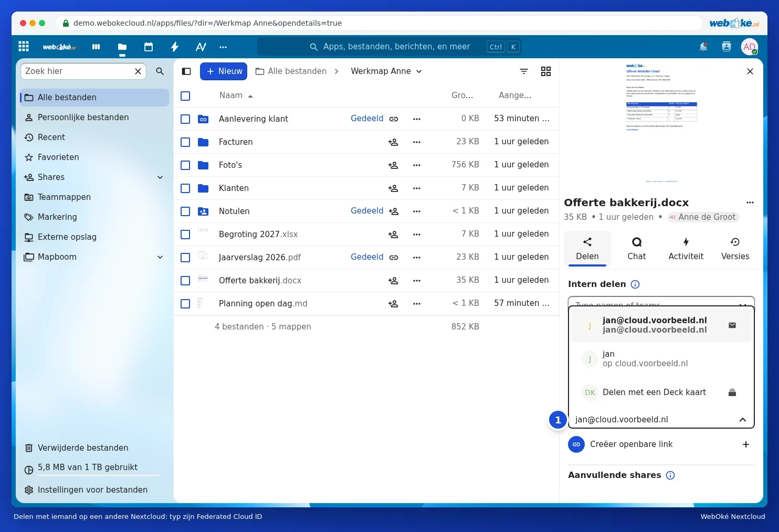Switch to the Activiteit tab

point(686,248)
